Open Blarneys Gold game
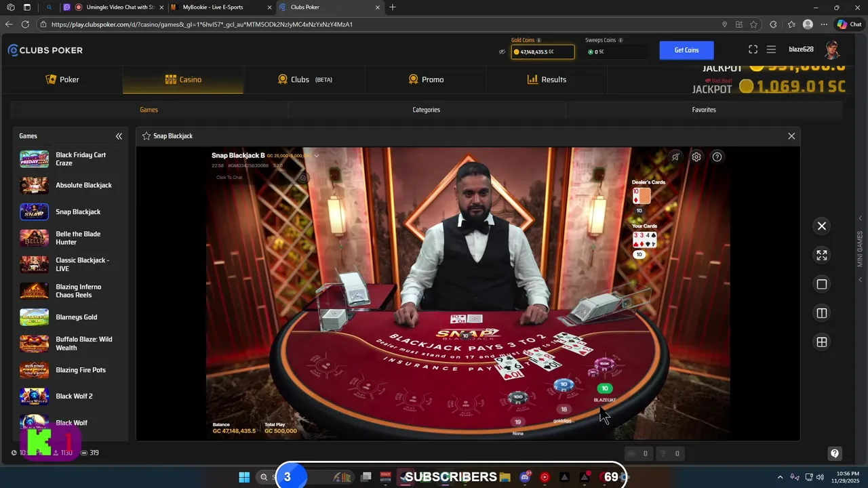The height and width of the screenshot is (488, 868). click(x=69, y=317)
